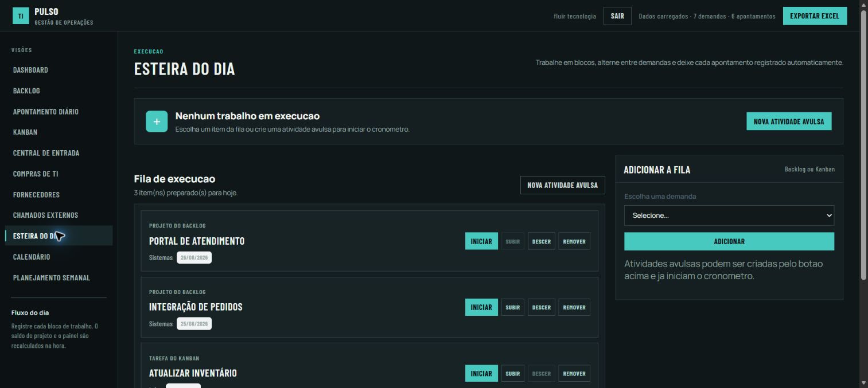Click the Sair button
868x388 pixels.
point(617,16)
